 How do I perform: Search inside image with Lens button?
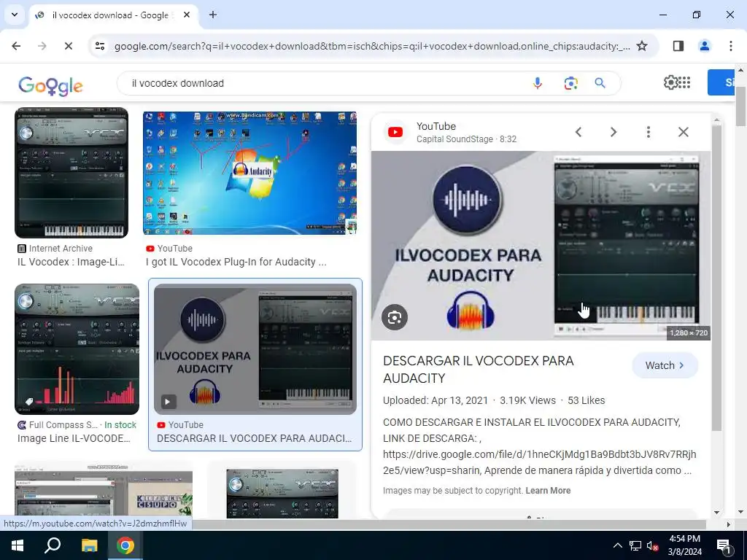[x=395, y=317]
